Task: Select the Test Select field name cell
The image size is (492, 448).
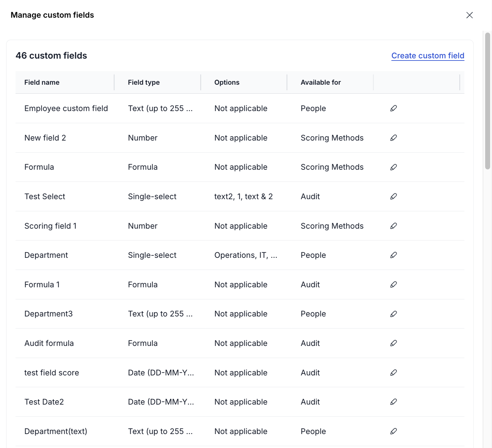Action: coord(45,196)
